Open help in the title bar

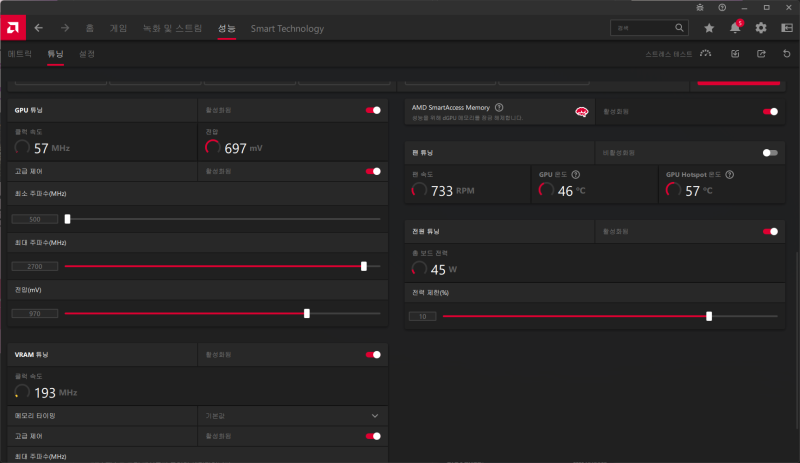722,8
